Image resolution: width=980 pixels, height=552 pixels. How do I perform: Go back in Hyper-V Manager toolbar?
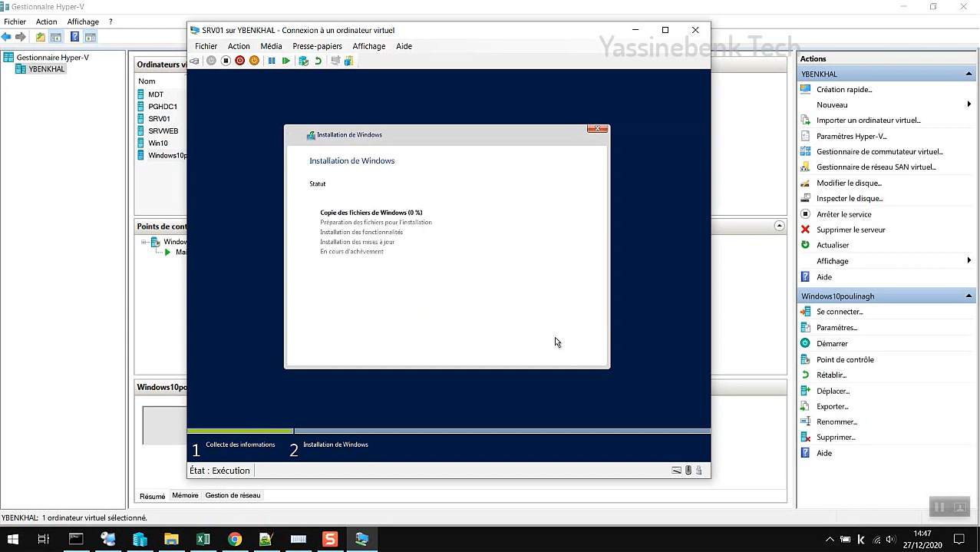coord(6,37)
